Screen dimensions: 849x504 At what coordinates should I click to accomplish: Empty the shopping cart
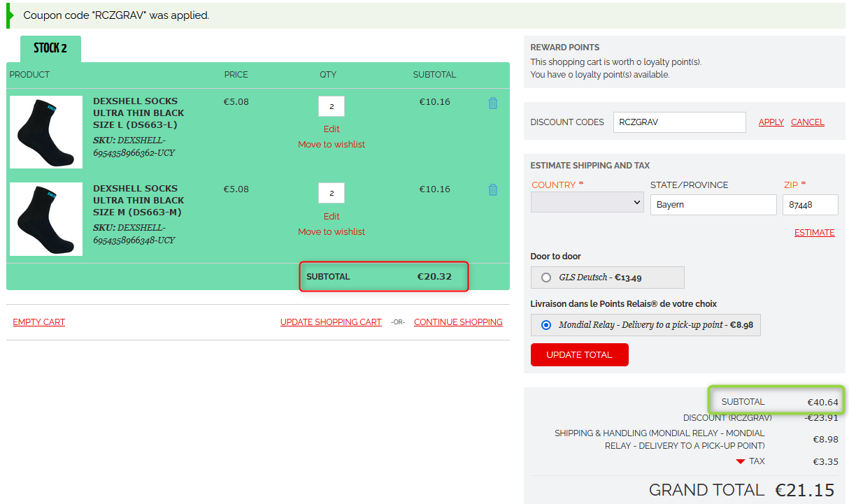click(39, 322)
